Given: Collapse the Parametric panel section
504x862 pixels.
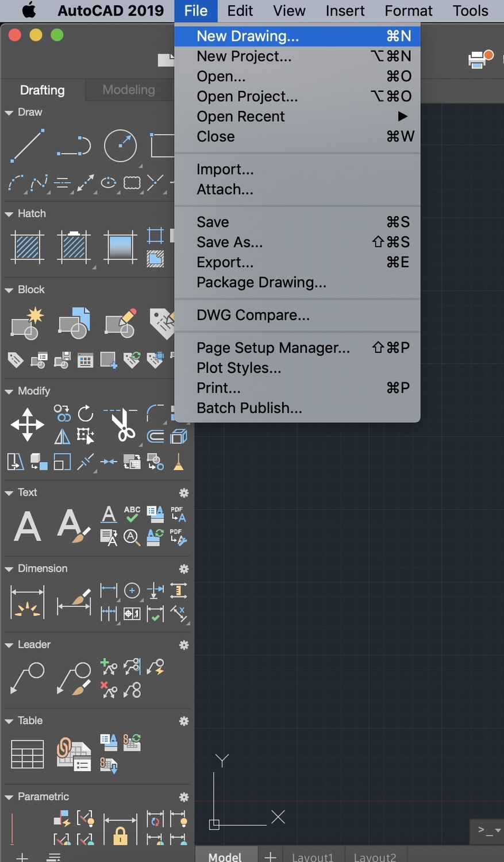Looking at the screenshot, I should (x=9, y=798).
